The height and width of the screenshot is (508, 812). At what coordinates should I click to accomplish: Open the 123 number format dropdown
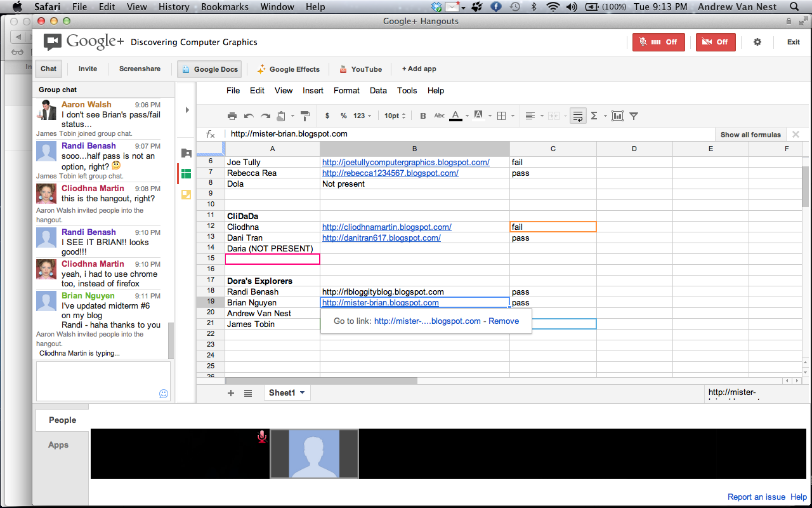tap(363, 116)
